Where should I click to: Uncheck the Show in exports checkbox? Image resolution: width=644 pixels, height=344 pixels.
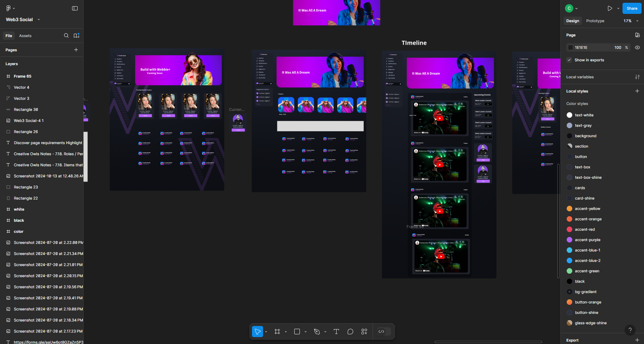point(569,60)
